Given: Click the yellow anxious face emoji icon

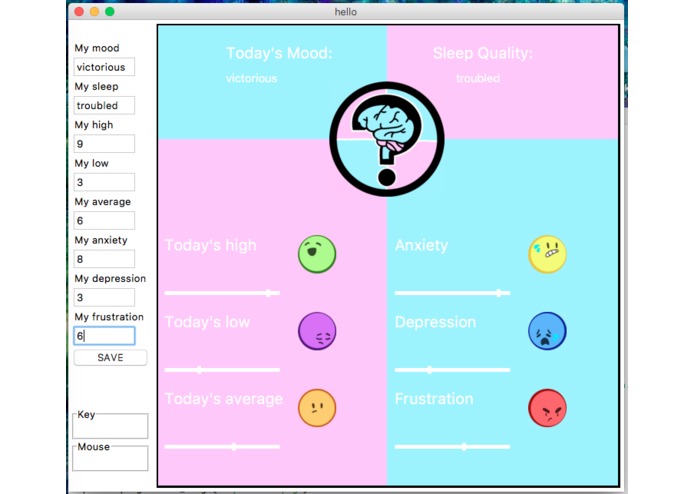Looking at the screenshot, I should click(x=547, y=254).
